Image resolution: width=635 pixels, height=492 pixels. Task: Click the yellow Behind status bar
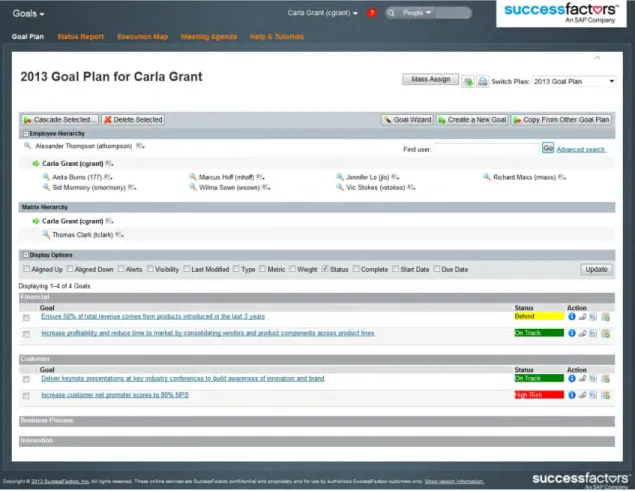539,316
